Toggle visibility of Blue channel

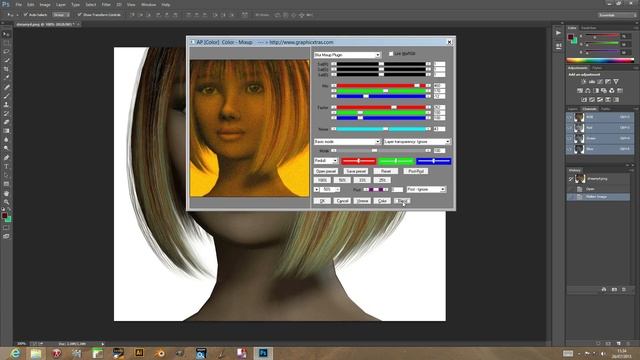click(570, 149)
